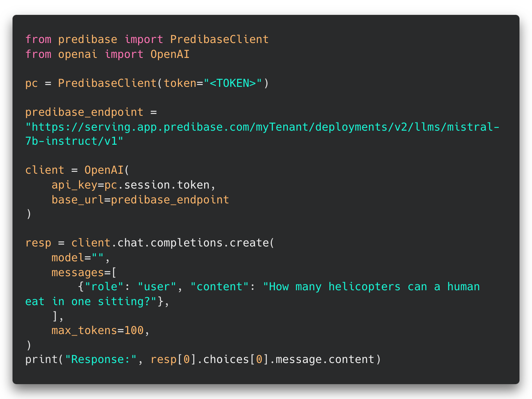Screen dimensions: 532x399
Task: Click the 'max_tokens=100,' line
Action: point(101,331)
